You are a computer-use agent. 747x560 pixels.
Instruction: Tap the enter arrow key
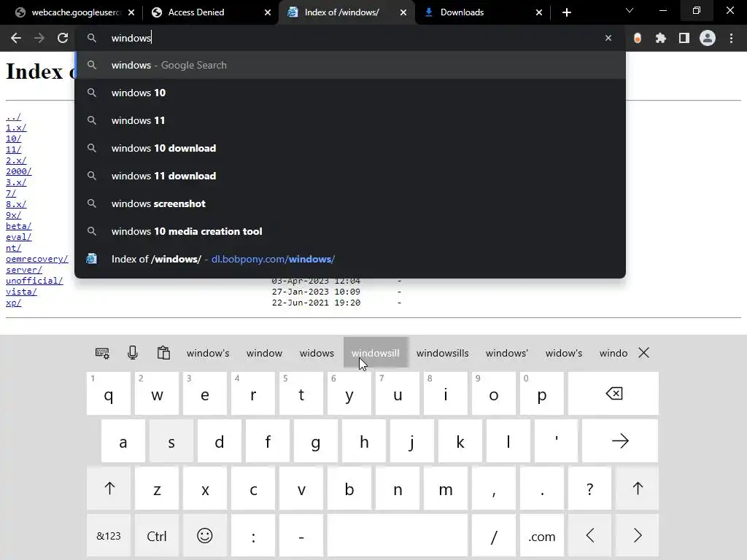(x=620, y=441)
